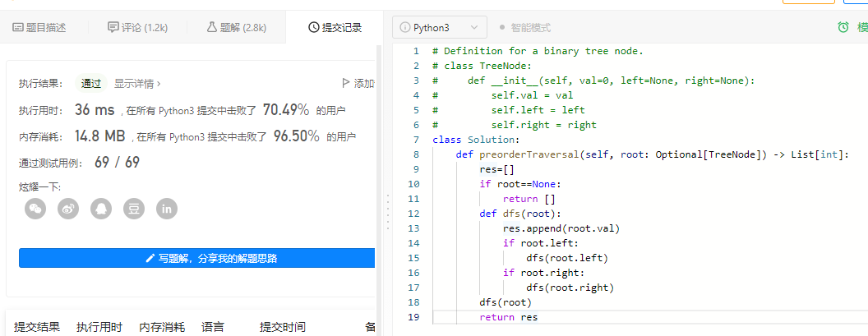Click the 评论 speech bubble icon
Viewport: 868px width, 336px height.
[x=113, y=26]
